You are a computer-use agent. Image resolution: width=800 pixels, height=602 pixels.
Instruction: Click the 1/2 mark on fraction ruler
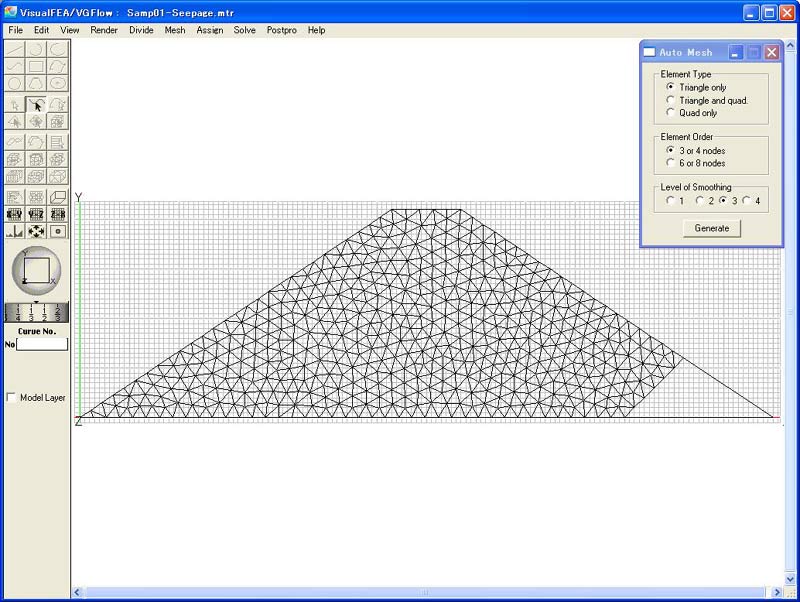coord(45,314)
